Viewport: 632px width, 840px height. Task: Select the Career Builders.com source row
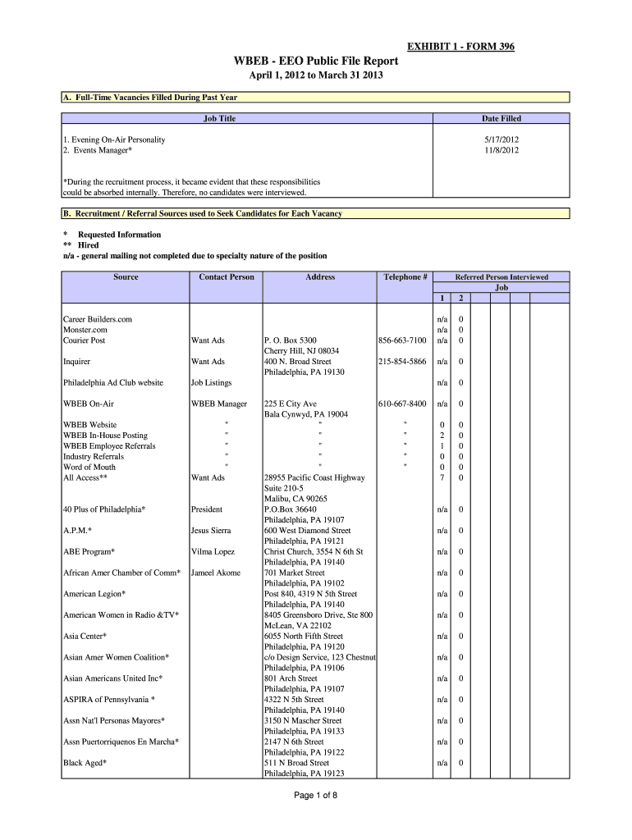(x=98, y=319)
